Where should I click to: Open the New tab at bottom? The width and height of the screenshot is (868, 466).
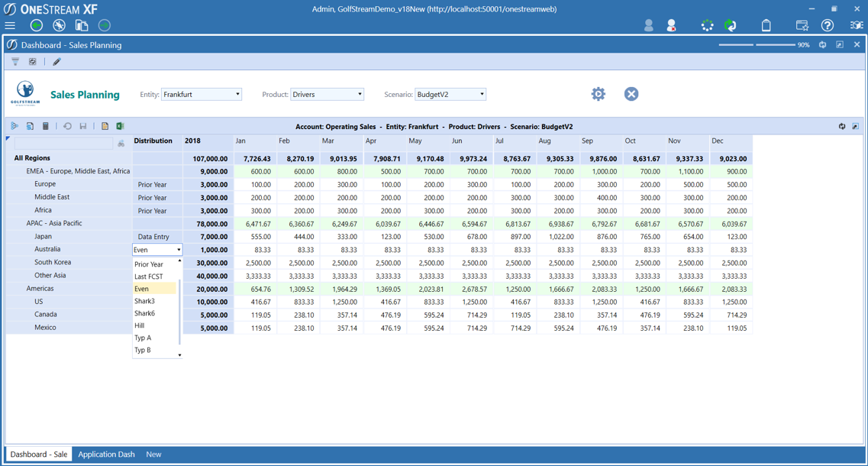[x=153, y=455]
